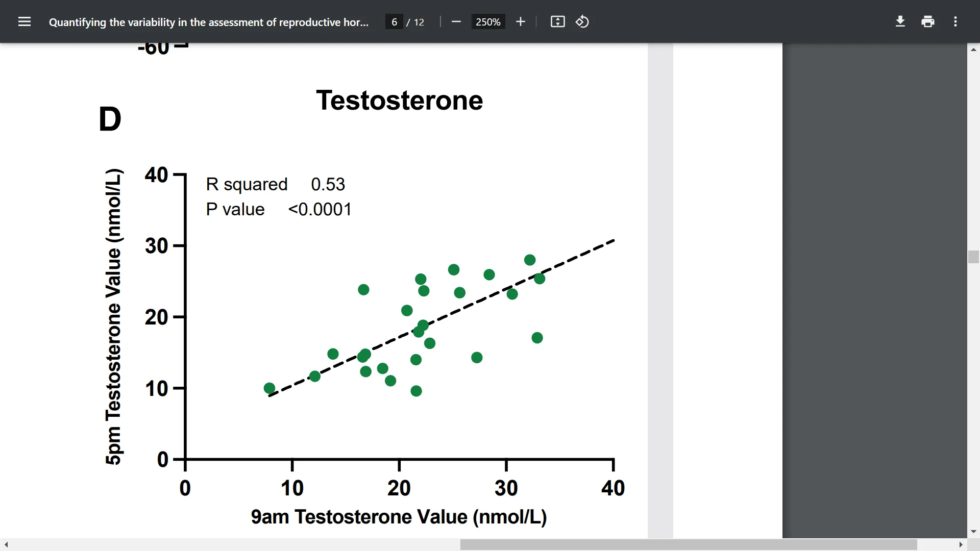Screen dimensions: 980x551
Task: Download the PDF document
Action: pos(900,21)
